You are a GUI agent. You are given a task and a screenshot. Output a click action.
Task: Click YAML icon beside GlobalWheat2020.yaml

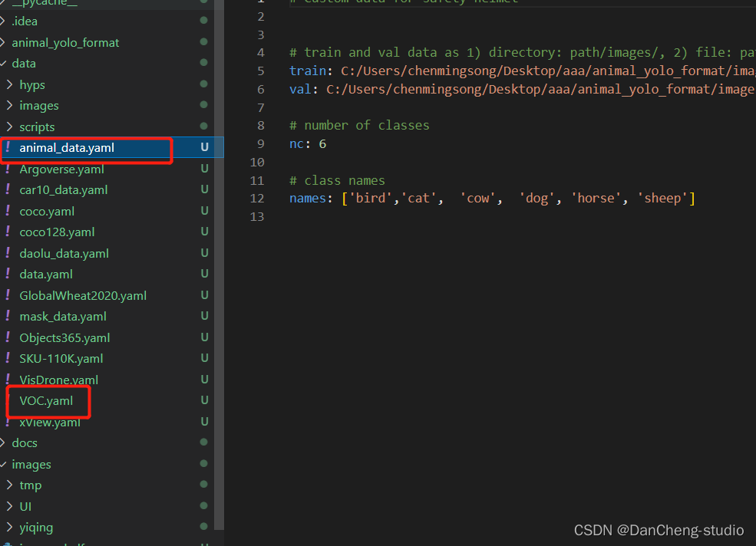point(7,295)
